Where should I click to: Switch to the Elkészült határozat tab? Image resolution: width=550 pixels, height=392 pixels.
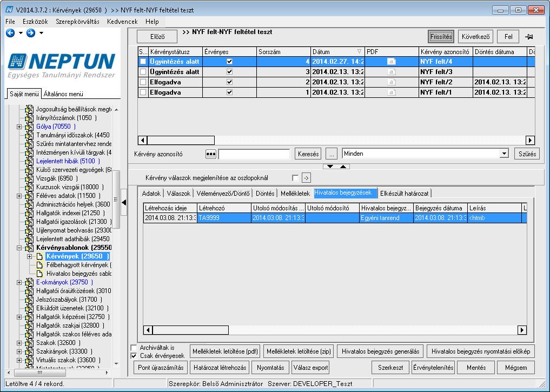[x=405, y=193]
